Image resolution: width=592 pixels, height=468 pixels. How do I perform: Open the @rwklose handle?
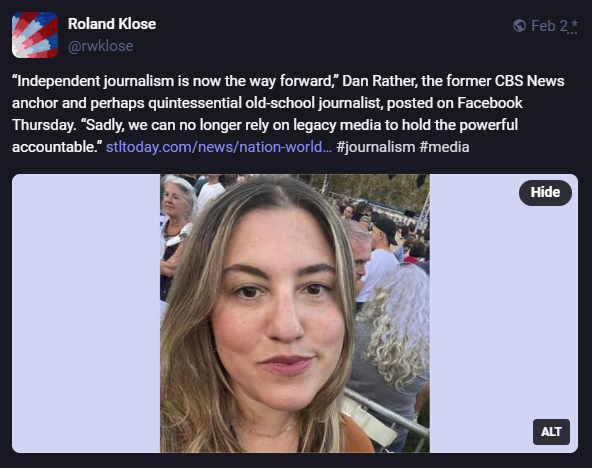tap(100, 46)
